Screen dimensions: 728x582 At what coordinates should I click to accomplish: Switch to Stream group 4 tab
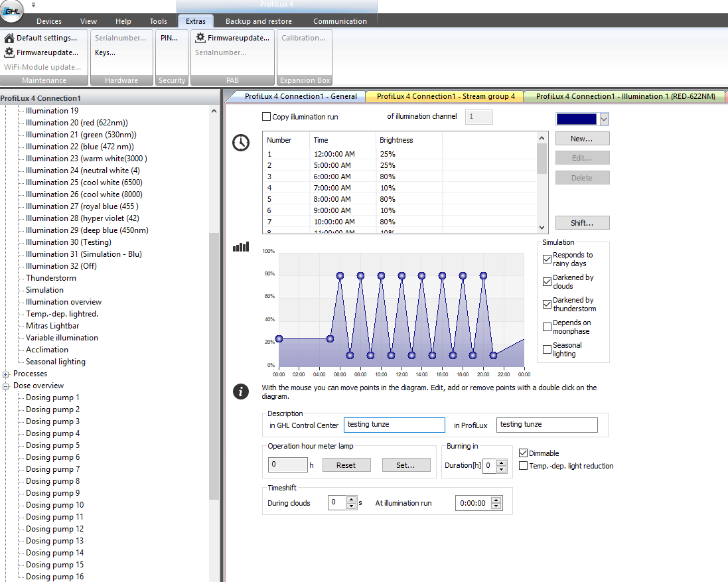point(445,96)
